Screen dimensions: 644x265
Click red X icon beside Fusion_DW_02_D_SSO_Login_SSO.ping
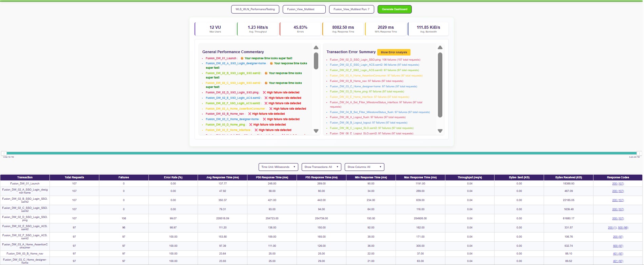coord(264,92)
